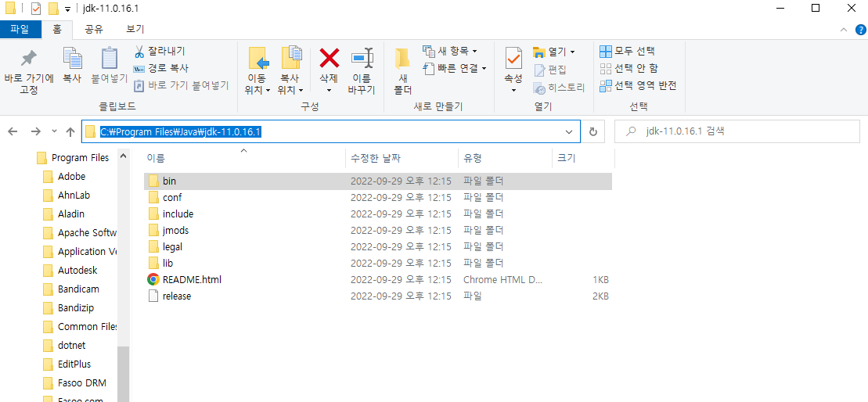Image resolution: width=868 pixels, height=402 pixels.
Task: Open the 새 항목 new item dropdown
Action: (x=449, y=52)
